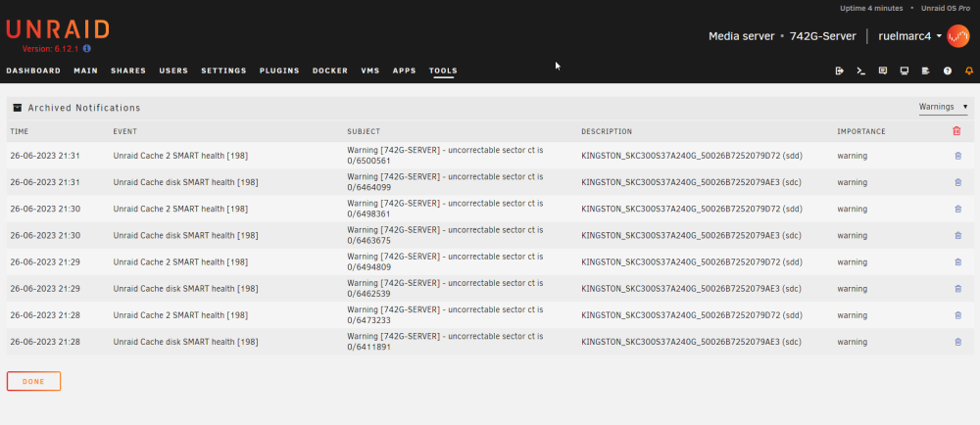This screenshot has height=425, width=980.
Task: Click the Time column header
Action: pyautogui.click(x=20, y=131)
